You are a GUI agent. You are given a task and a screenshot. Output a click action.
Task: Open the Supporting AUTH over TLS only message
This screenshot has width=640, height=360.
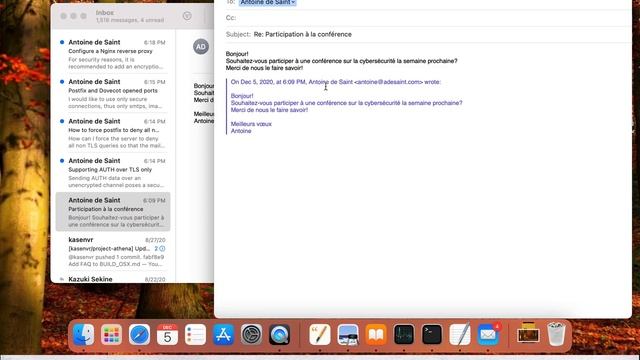[113, 173]
